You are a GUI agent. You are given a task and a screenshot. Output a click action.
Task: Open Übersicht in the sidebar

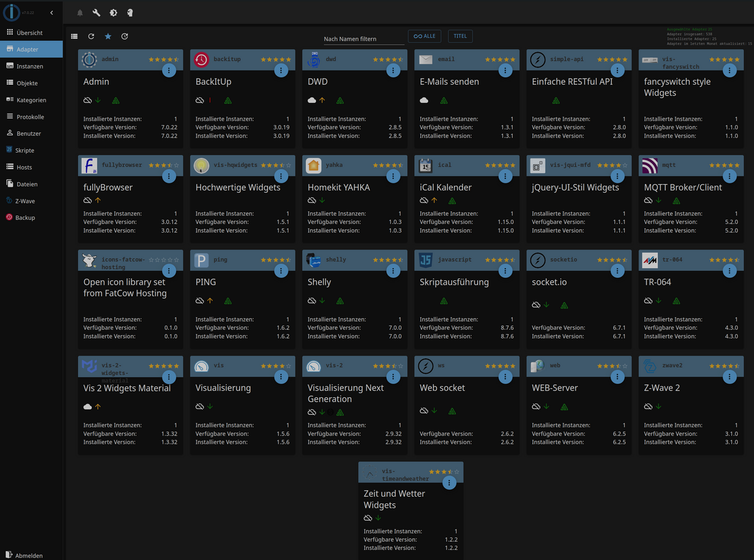click(31, 33)
